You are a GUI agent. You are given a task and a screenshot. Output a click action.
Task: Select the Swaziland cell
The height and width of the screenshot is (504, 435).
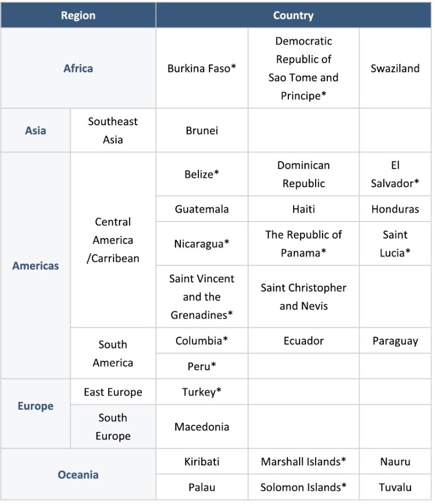[x=394, y=68]
